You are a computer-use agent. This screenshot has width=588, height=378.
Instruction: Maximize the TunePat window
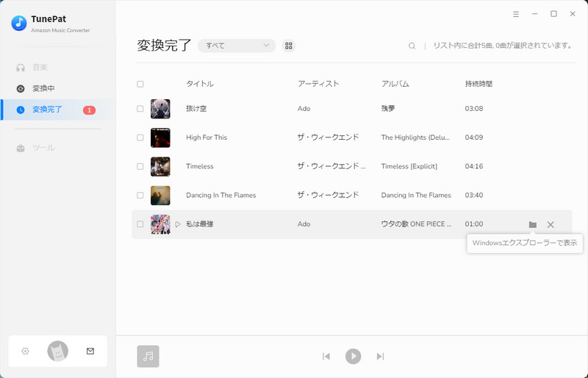[553, 14]
